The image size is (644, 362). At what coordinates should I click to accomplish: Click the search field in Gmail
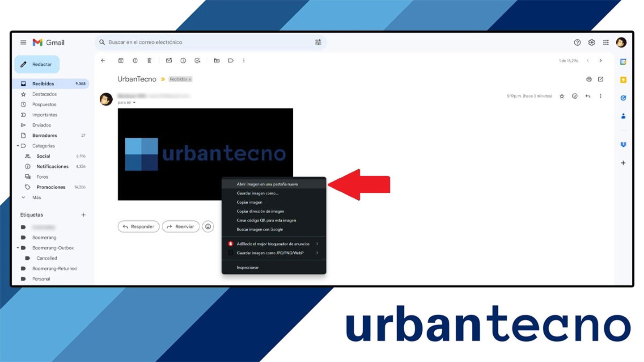[210, 42]
